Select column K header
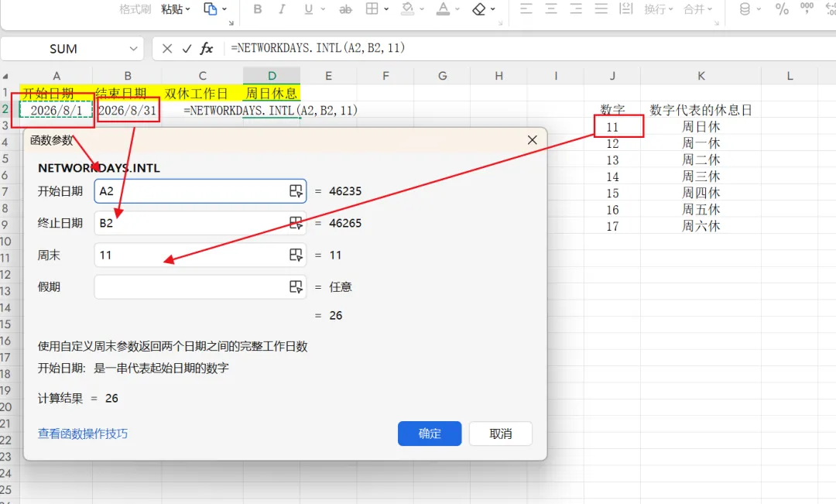This screenshot has height=504, width=836. coord(701,76)
